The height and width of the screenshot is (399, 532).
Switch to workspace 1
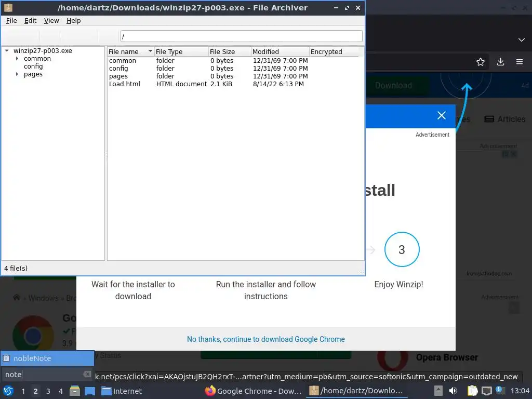coord(23,391)
